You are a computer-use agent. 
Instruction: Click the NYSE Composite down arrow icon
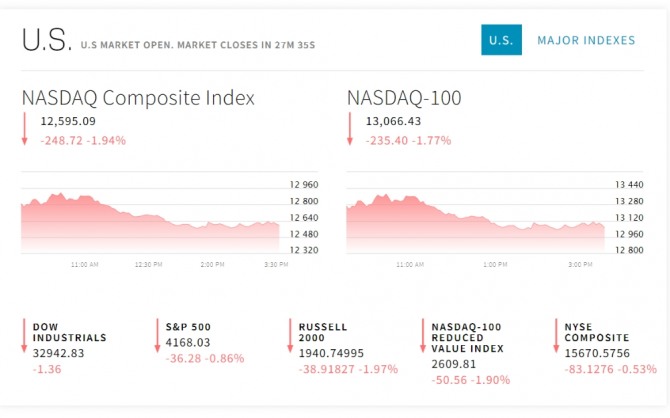[556, 337]
